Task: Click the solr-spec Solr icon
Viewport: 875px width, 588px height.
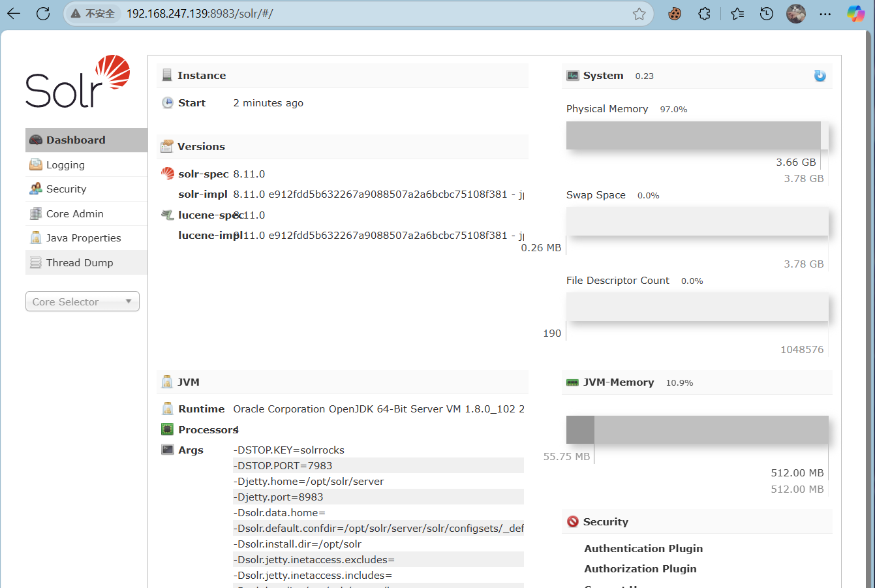Action: click(x=168, y=174)
